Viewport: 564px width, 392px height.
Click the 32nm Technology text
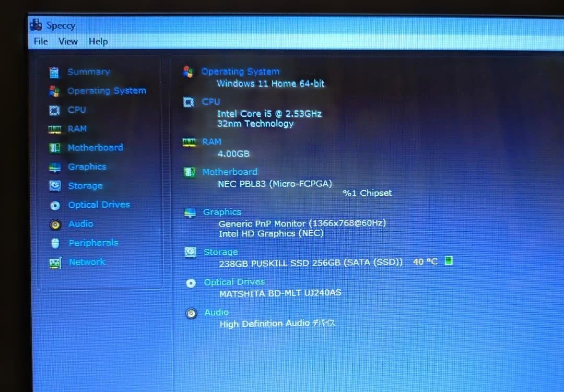255,124
